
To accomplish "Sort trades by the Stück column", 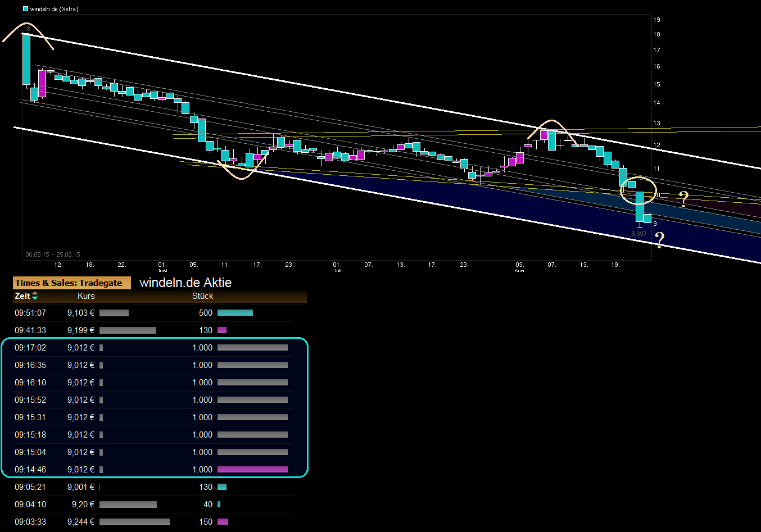I will click(202, 295).
